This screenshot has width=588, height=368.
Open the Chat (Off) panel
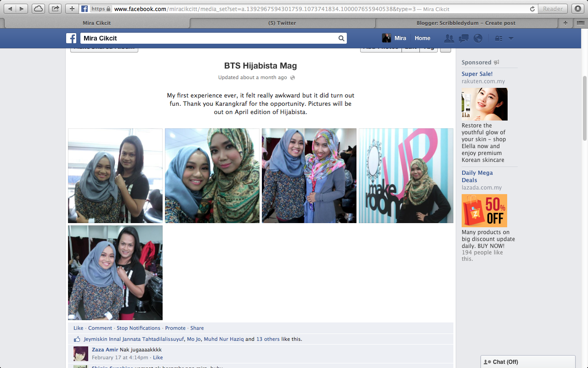coord(528,362)
